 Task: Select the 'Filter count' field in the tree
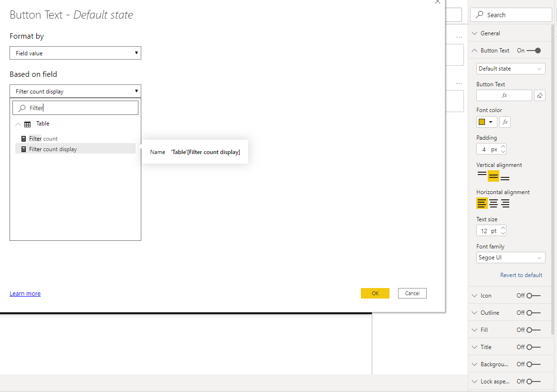(43, 138)
